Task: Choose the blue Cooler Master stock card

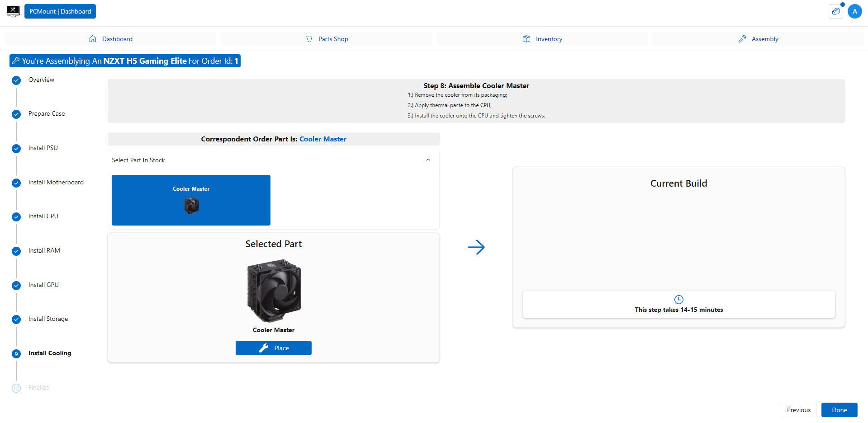Action: coord(191,200)
